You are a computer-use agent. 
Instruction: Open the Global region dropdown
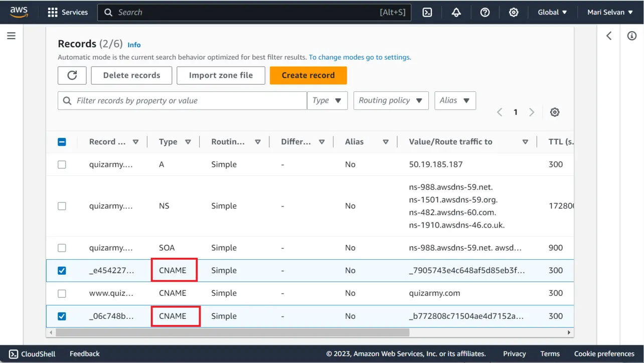click(552, 12)
